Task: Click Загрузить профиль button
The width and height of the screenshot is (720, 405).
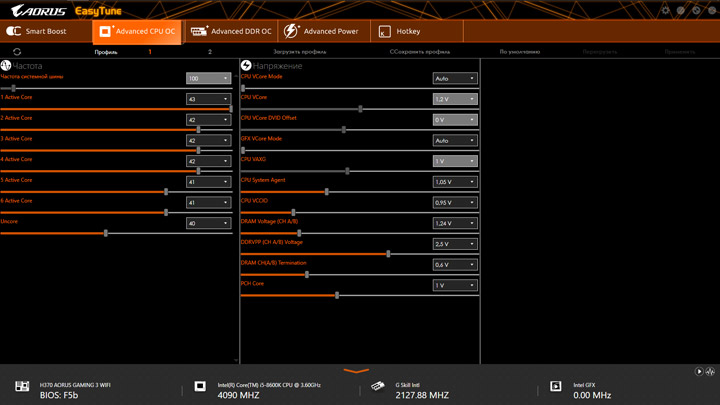Action: pos(300,52)
